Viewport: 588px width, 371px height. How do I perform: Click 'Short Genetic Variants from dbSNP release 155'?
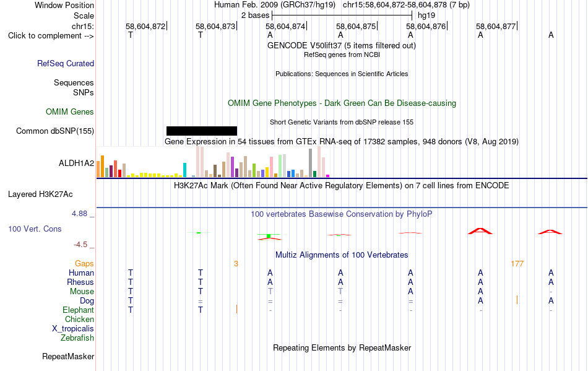[x=342, y=122]
